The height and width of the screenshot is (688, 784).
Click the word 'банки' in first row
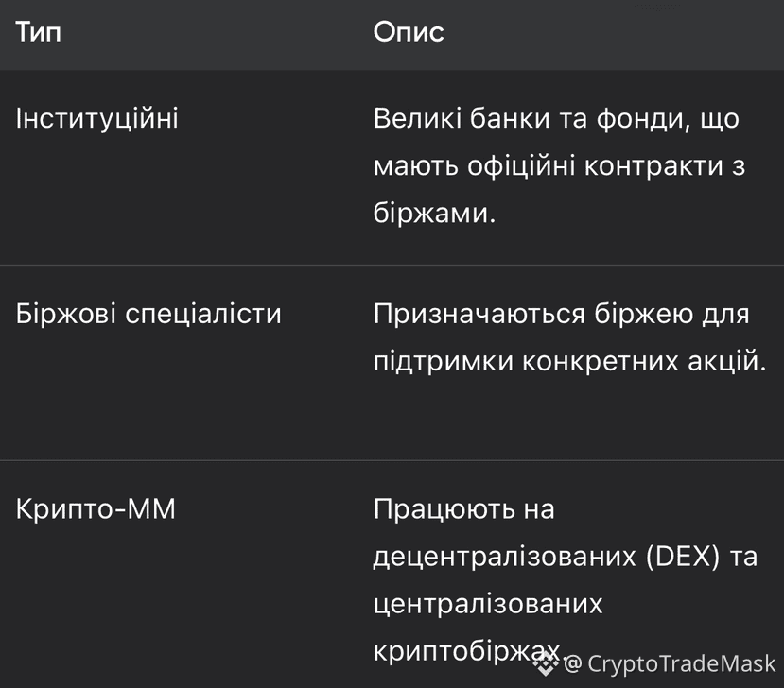510,119
